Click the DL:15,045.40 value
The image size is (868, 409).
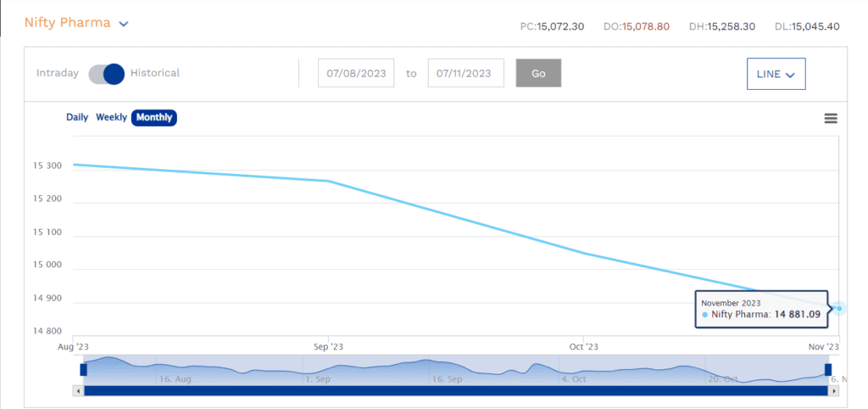pyautogui.click(x=807, y=26)
